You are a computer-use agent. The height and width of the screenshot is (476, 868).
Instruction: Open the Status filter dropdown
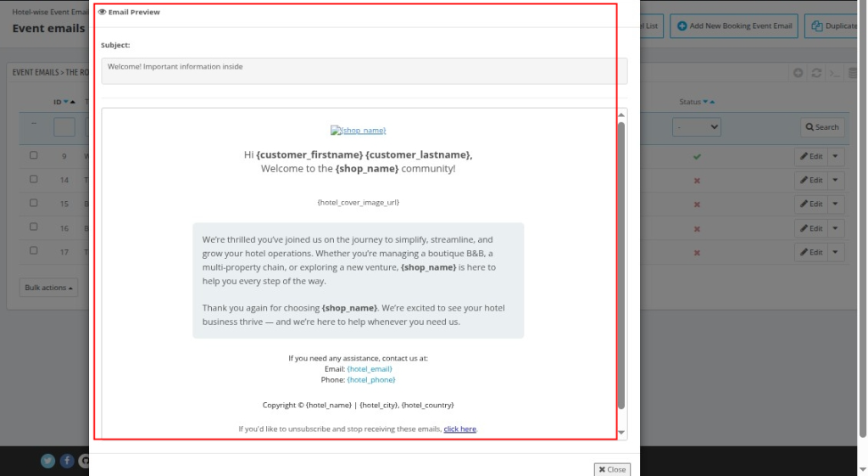(x=697, y=127)
